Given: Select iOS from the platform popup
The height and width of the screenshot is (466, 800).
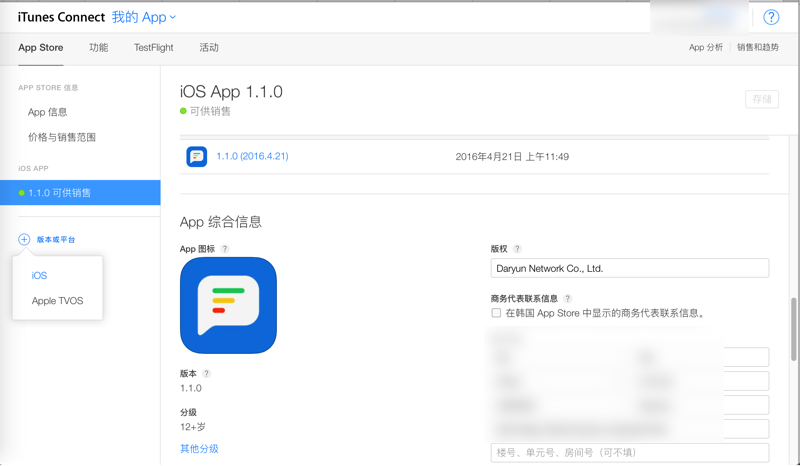Looking at the screenshot, I should tap(39, 276).
